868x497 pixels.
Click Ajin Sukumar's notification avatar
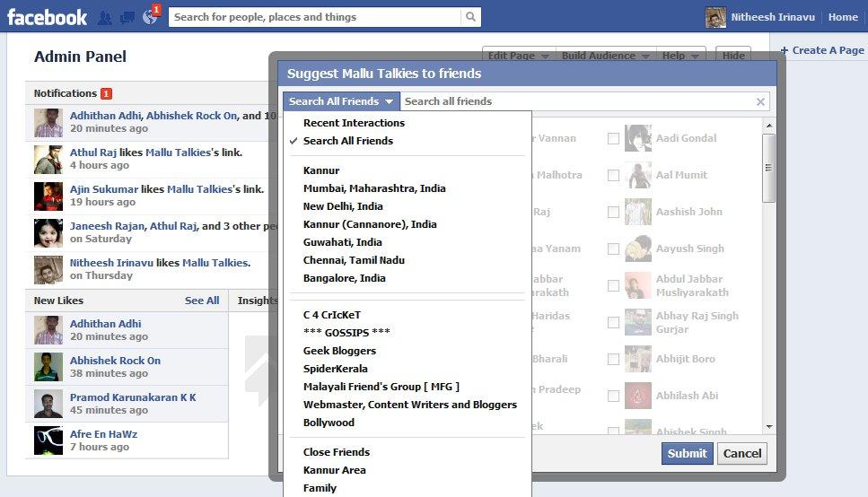48,196
